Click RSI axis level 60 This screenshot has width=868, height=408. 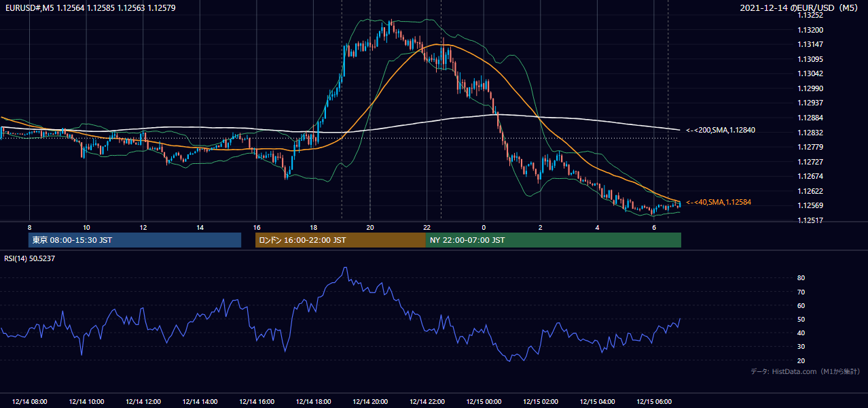pyautogui.click(x=801, y=305)
